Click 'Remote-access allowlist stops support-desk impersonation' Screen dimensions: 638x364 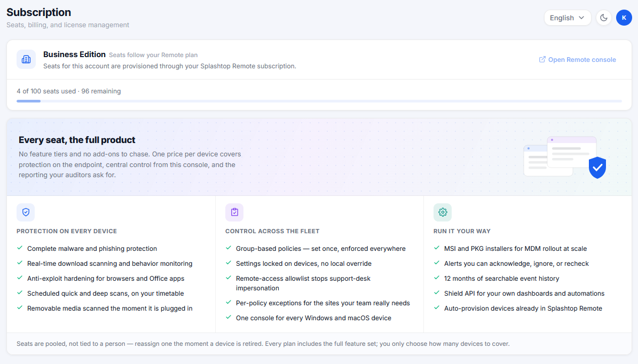(303, 283)
